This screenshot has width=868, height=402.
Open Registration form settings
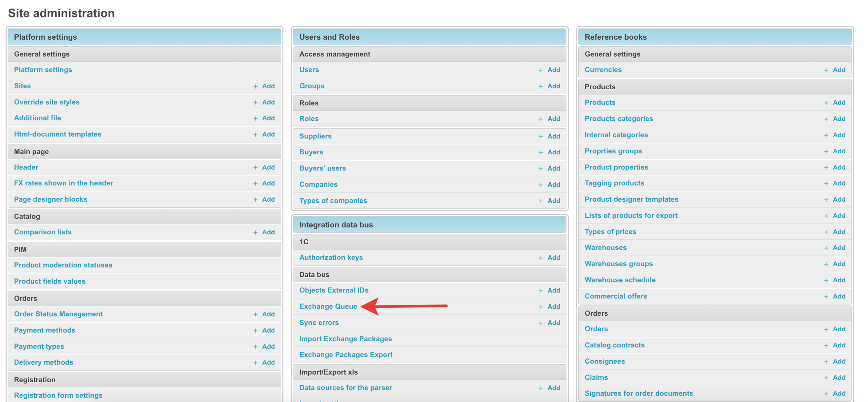(x=58, y=395)
